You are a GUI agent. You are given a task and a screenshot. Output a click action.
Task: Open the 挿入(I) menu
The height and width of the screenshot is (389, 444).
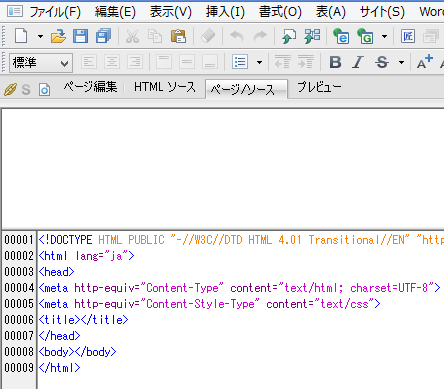point(225,12)
